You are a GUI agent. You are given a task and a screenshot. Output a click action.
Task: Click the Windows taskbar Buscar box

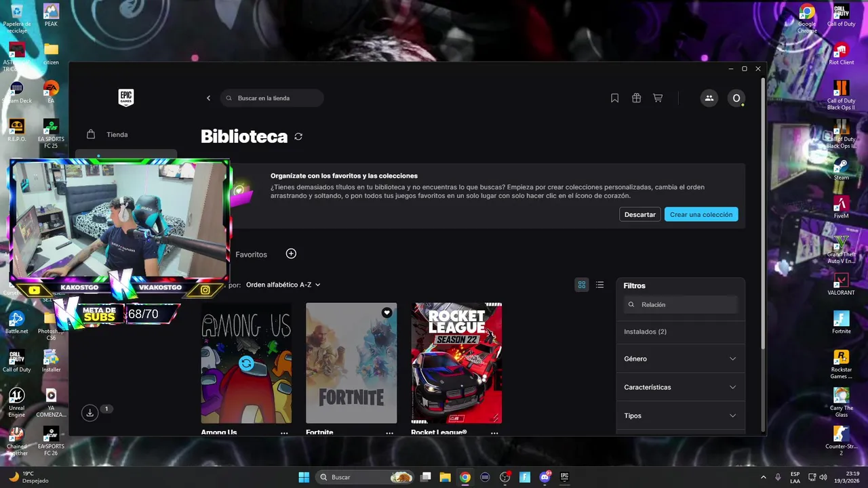364,476
